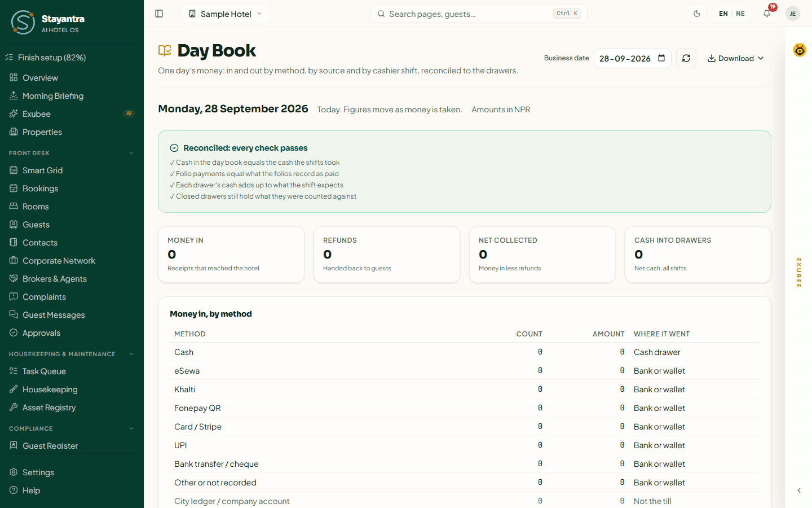Screen dimensions: 812x508
Task: Open Guest Messages item
Action: (x=72, y=315)
